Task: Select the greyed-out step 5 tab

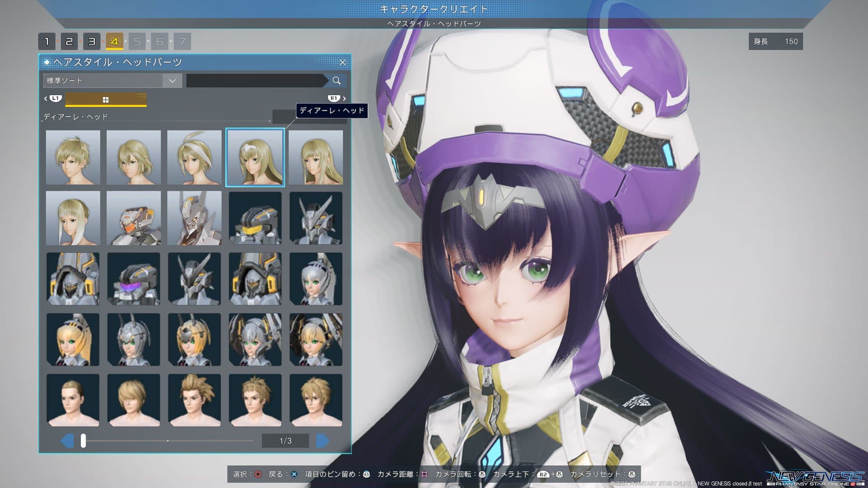Action: [137, 42]
